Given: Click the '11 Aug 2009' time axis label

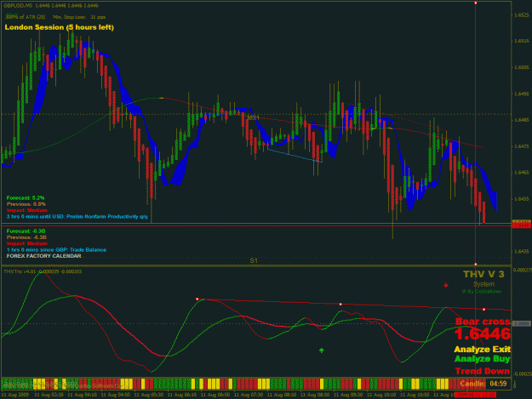Looking at the screenshot, I should [x=15, y=395].
